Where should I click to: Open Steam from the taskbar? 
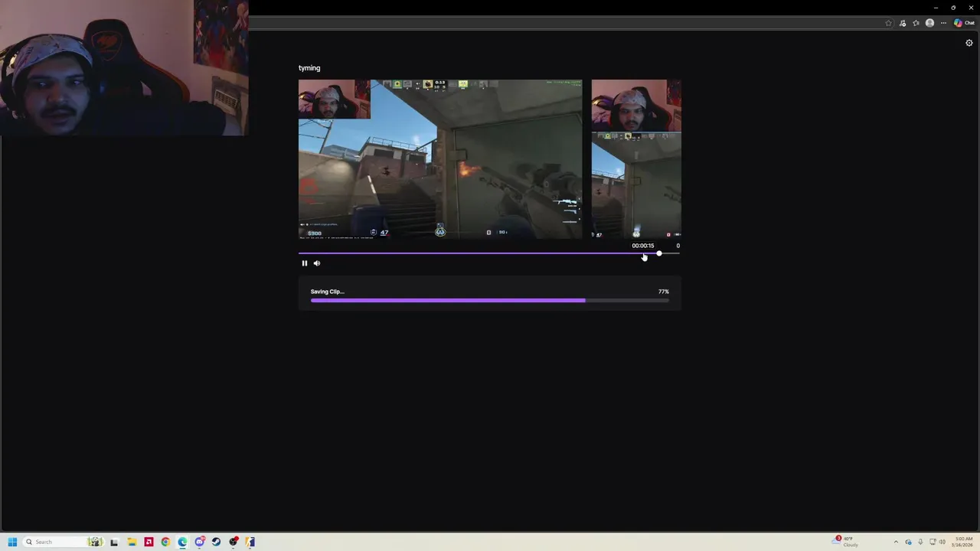coord(216,542)
